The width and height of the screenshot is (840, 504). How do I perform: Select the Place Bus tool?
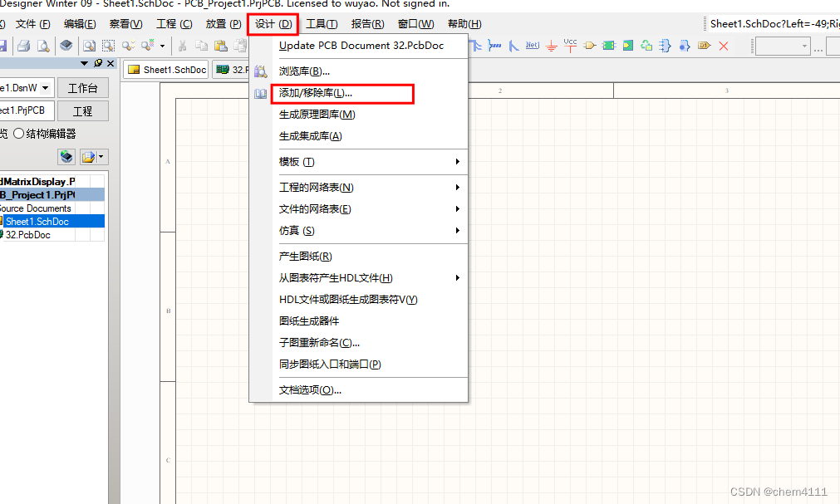tap(495, 46)
